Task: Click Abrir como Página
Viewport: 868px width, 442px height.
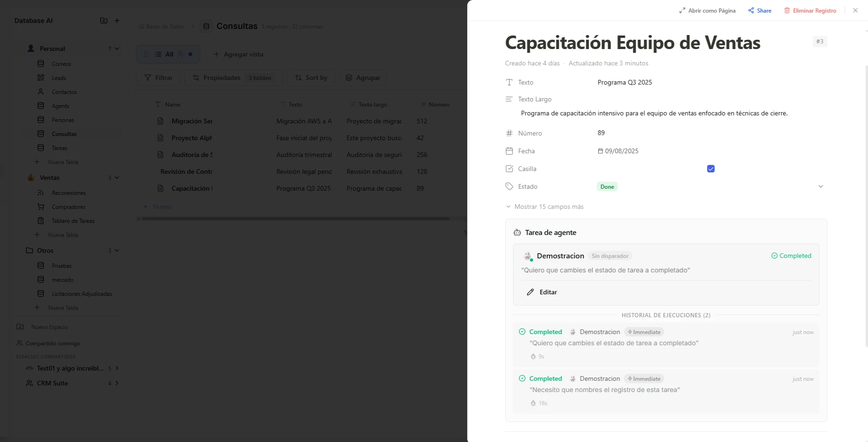Action: coord(707,11)
